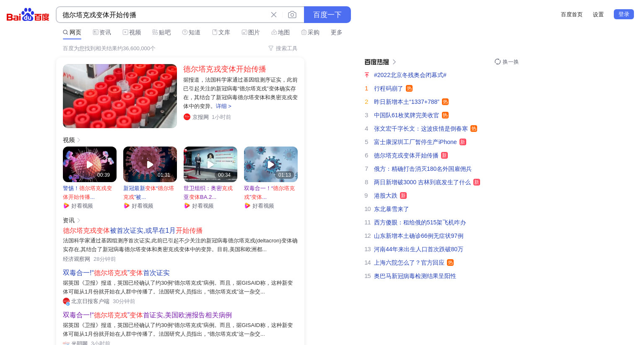Open hot search 西方傻眼 515架飞机
Screen dimensions: 644x345
point(420,222)
